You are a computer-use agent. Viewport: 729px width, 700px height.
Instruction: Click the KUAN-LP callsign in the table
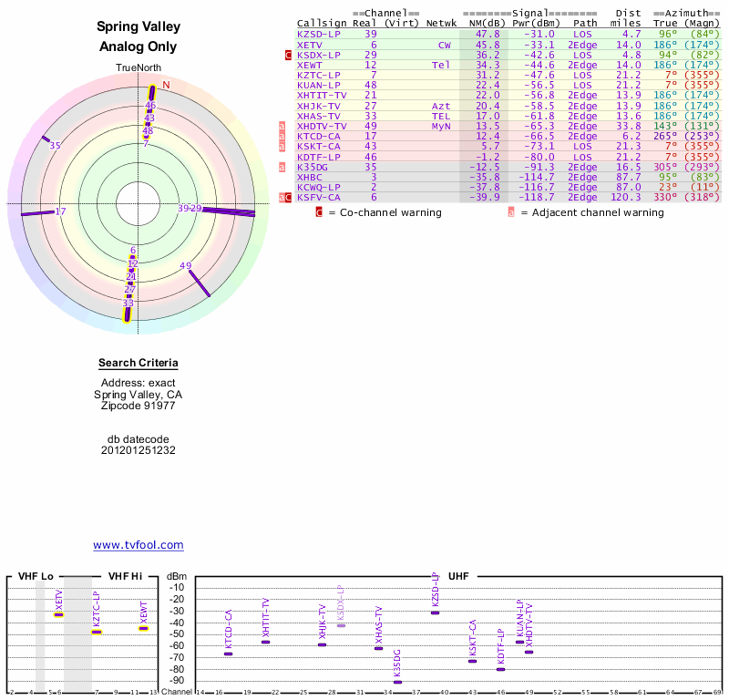319,85
